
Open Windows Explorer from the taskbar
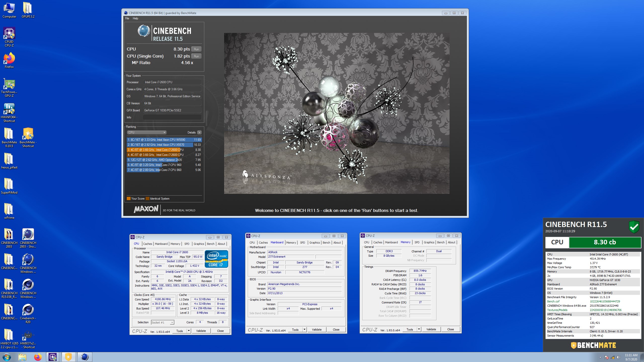point(22,357)
